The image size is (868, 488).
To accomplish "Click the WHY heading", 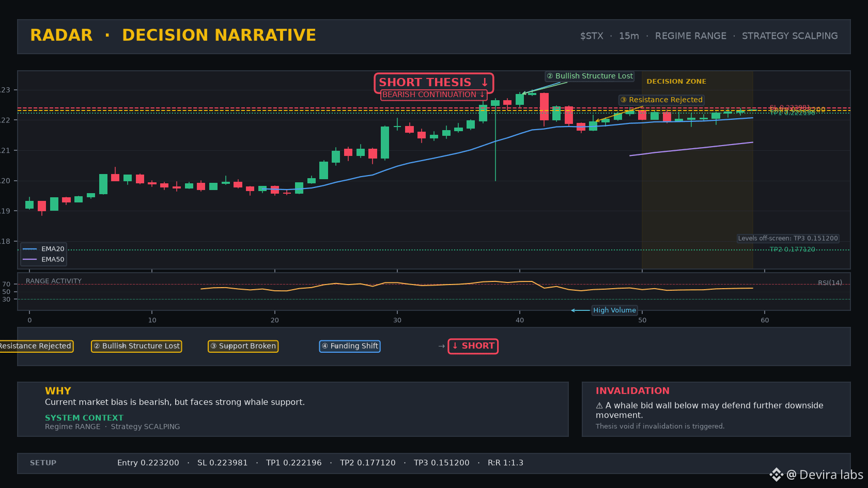I will (58, 391).
